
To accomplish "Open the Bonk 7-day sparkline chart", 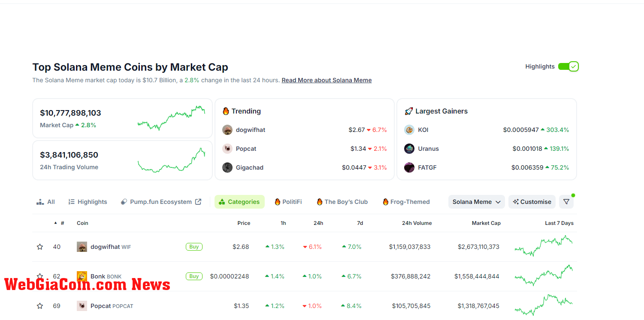I will pos(544,275).
